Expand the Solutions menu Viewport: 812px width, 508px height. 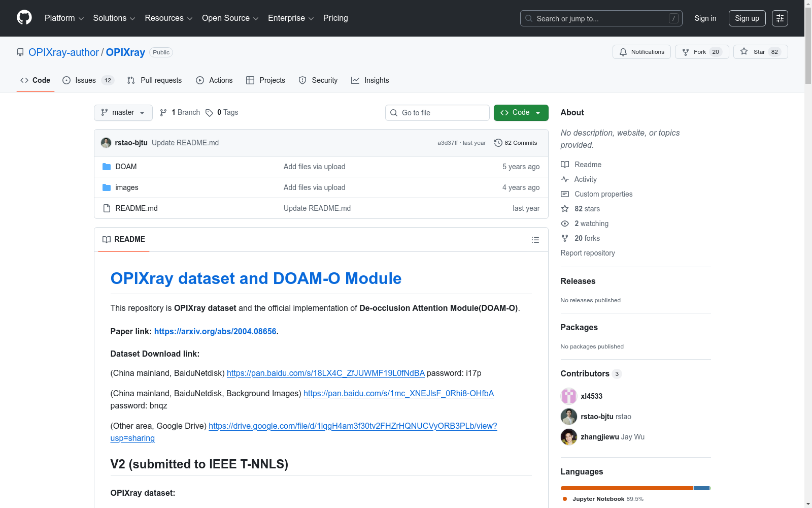coord(114,18)
